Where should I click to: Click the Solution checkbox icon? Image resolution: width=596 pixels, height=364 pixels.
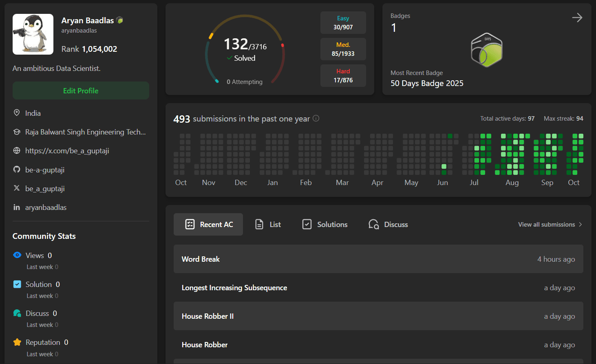point(17,284)
